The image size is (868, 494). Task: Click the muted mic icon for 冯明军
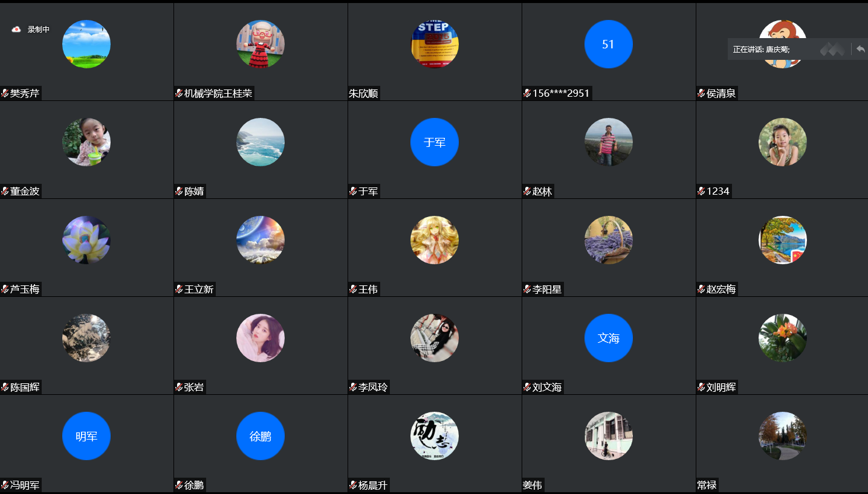[x=5, y=485]
